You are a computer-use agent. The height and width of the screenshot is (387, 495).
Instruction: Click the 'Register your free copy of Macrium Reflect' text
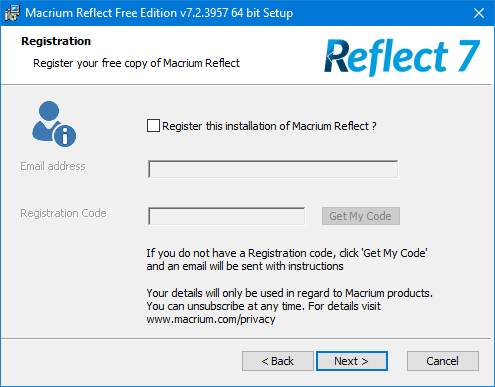[136, 63]
